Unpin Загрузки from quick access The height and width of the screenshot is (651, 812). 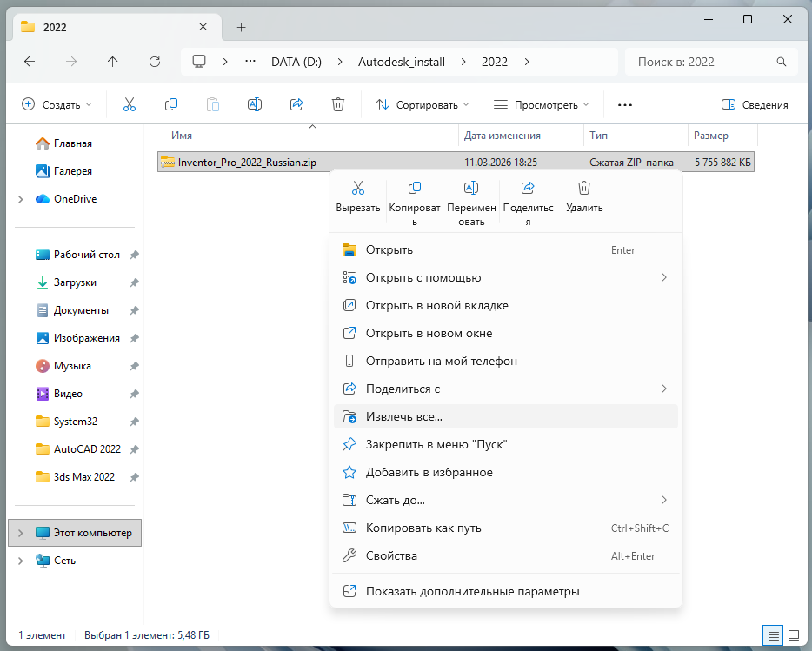click(134, 282)
